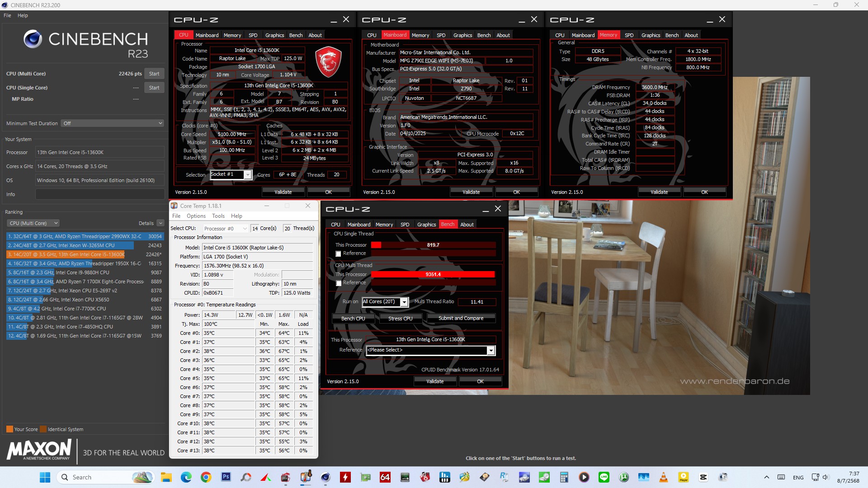Viewport: 868px width, 488px height.
Task: Open Core Temp Options menu
Action: coord(196,216)
